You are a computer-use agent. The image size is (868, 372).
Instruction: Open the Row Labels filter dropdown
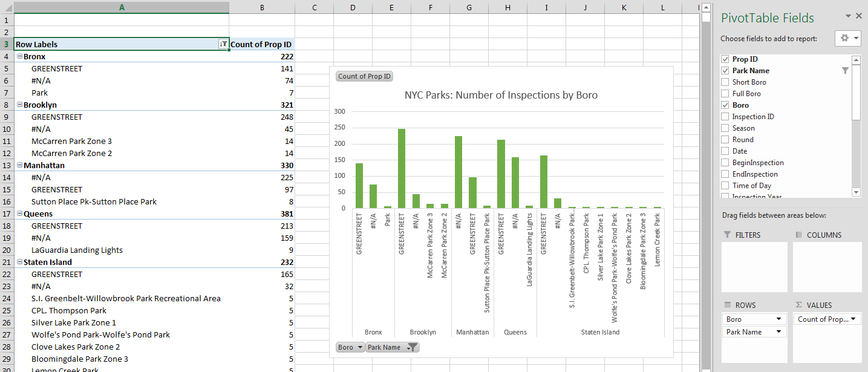click(224, 44)
